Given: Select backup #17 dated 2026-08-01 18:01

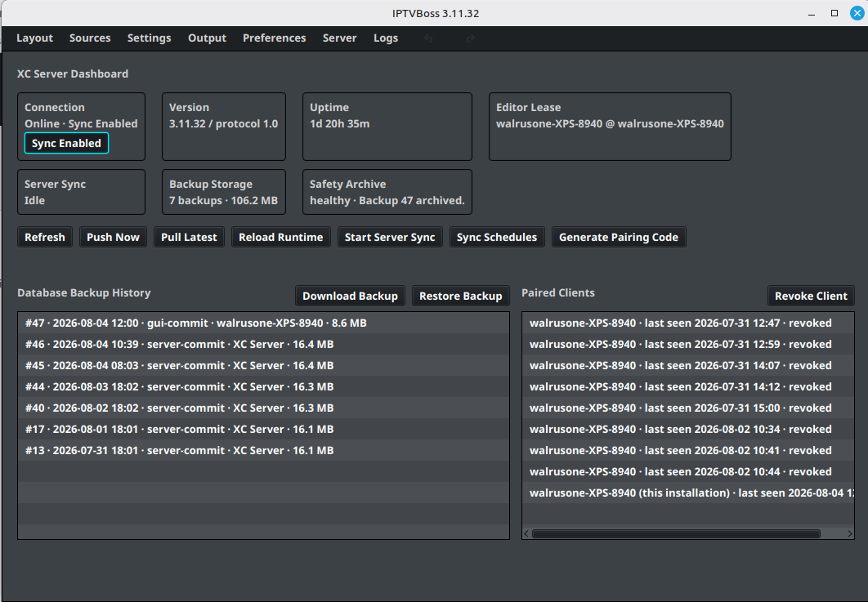Looking at the screenshot, I should (263, 430).
